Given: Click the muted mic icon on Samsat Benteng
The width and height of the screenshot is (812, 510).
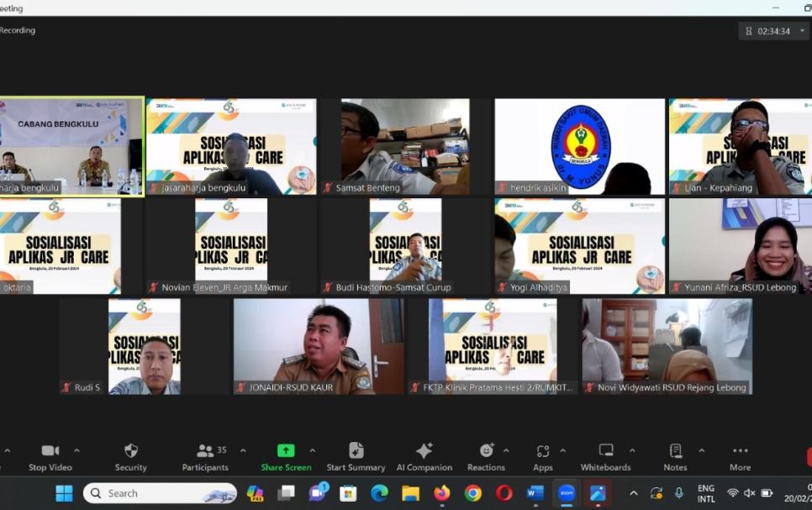Looking at the screenshot, I should point(328,188).
